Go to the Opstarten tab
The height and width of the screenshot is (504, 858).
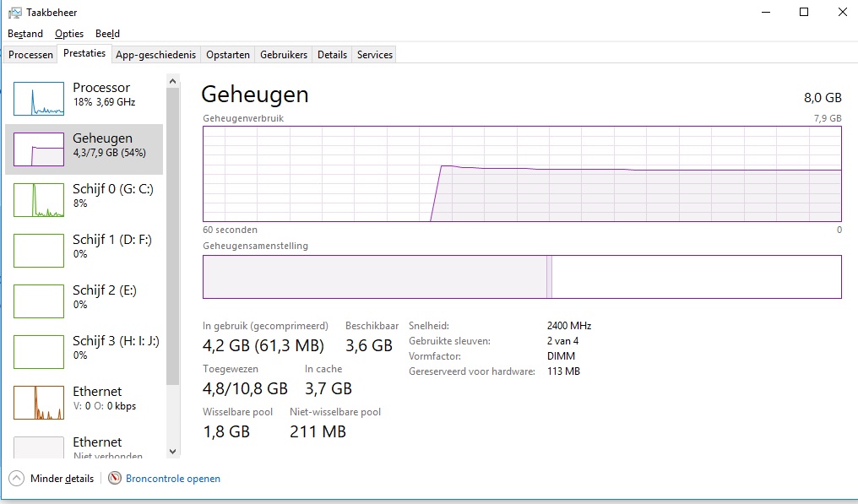pos(228,55)
